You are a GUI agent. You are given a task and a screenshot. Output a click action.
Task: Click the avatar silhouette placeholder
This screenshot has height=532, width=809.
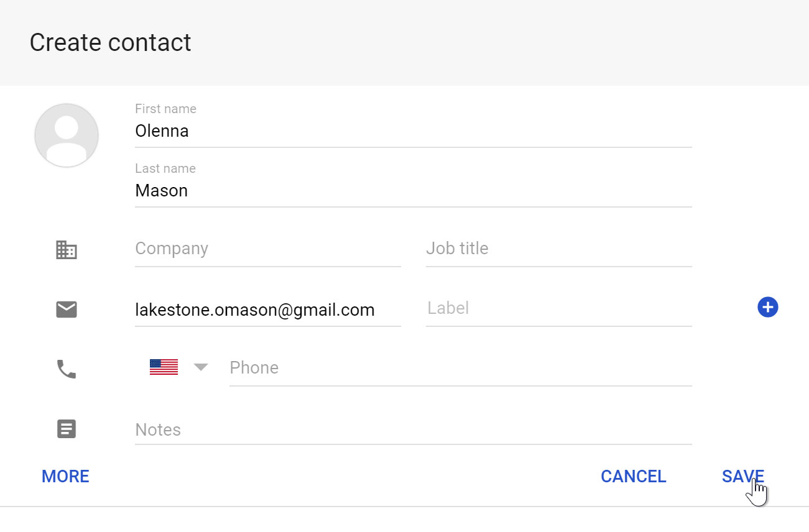[67, 135]
